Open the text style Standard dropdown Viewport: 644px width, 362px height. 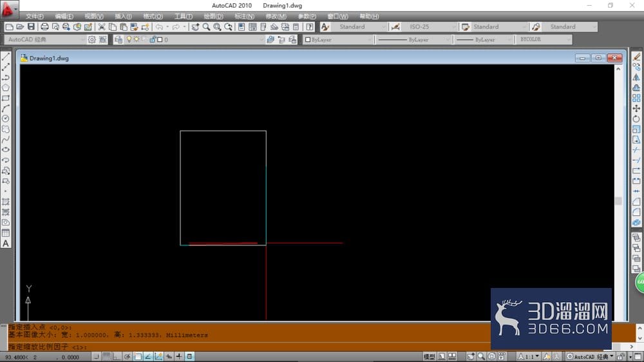click(x=359, y=26)
